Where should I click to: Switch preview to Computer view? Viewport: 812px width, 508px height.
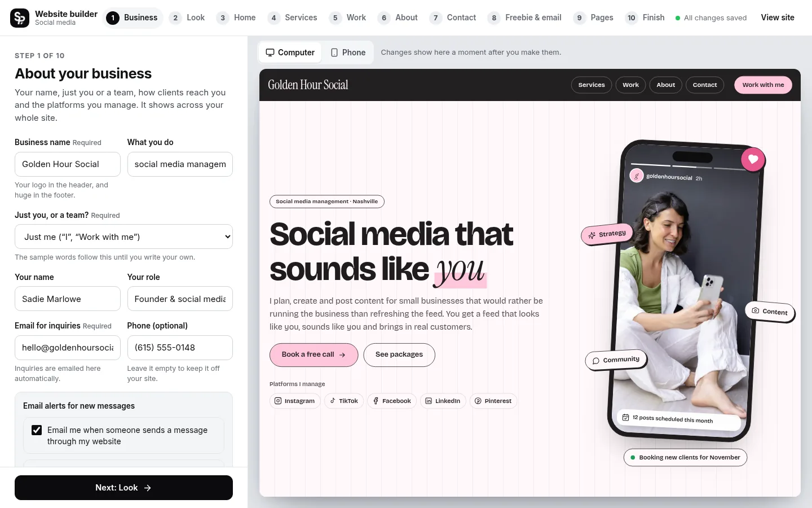[x=290, y=52]
